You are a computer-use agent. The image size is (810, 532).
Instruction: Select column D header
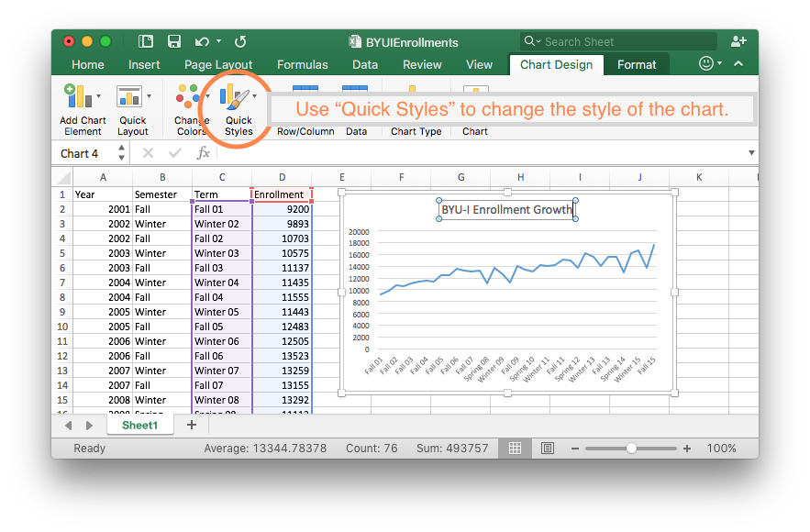[x=282, y=177]
